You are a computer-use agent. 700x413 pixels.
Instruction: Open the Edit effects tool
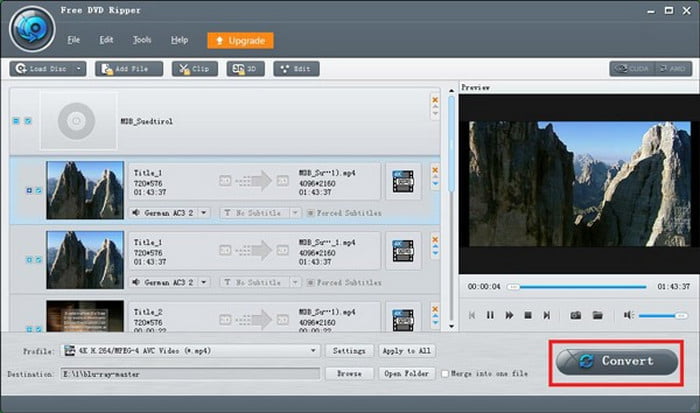pyautogui.click(x=296, y=69)
